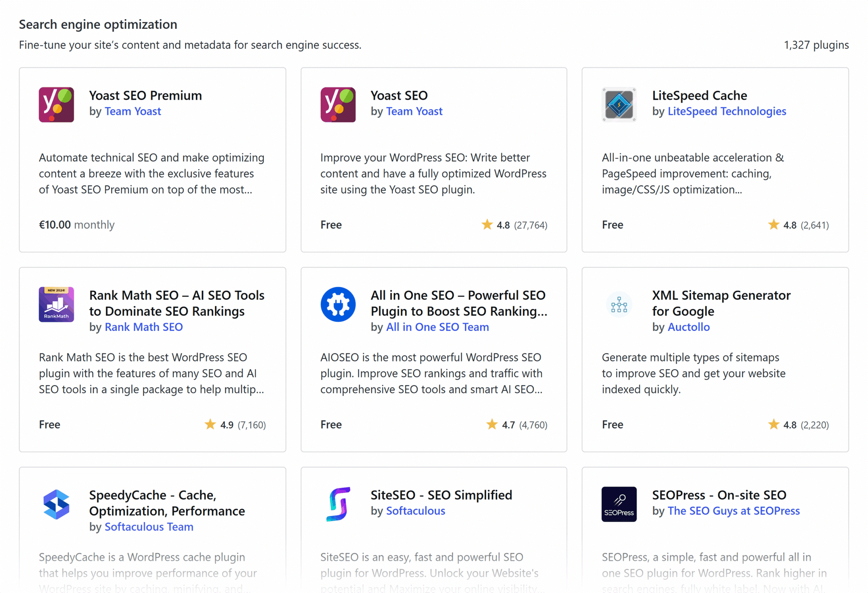Click the SpeedyCache plugin icon
The height and width of the screenshot is (593, 868).
[56, 504]
